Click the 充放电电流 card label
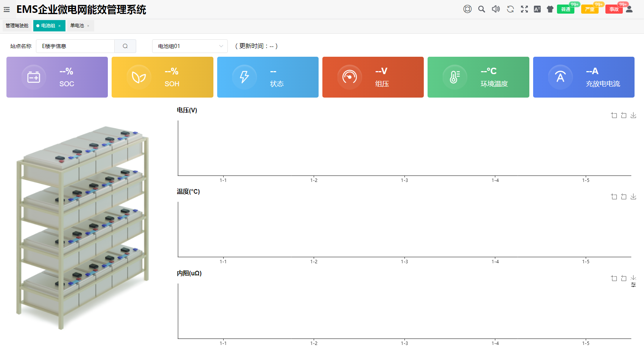Screen dimensions: 644x351 click(603, 84)
